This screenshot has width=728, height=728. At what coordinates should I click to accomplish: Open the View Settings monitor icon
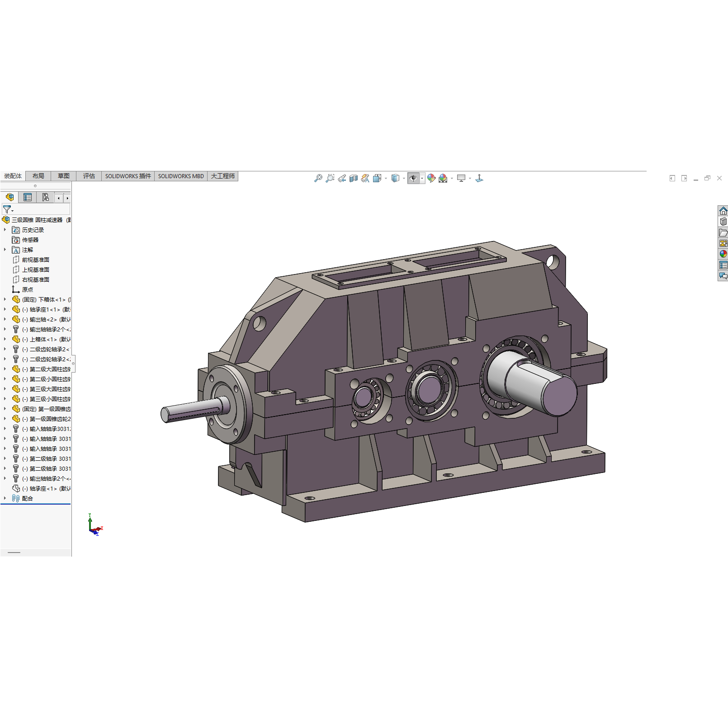pos(461,178)
